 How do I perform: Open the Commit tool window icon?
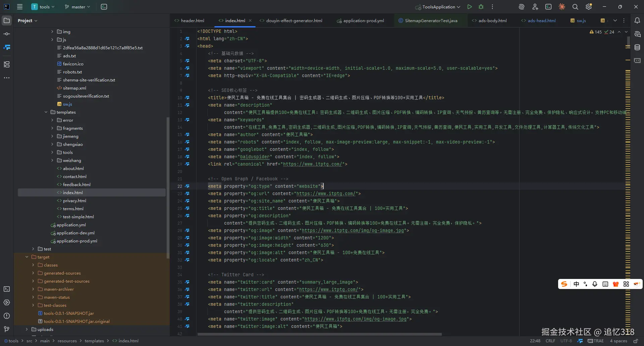tap(7, 34)
